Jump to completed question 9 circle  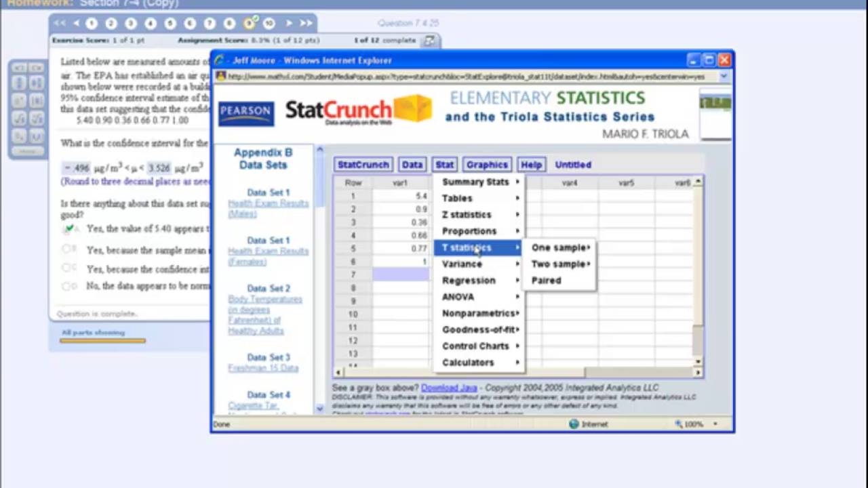coord(250,23)
